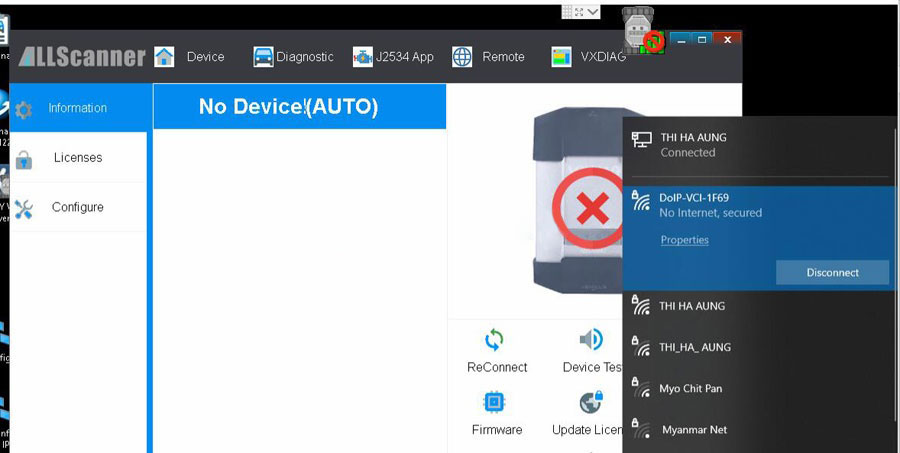The height and width of the screenshot is (453, 900).
Task: Select the Myanmar Net Wi-Fi network
Action: [761, 429]
